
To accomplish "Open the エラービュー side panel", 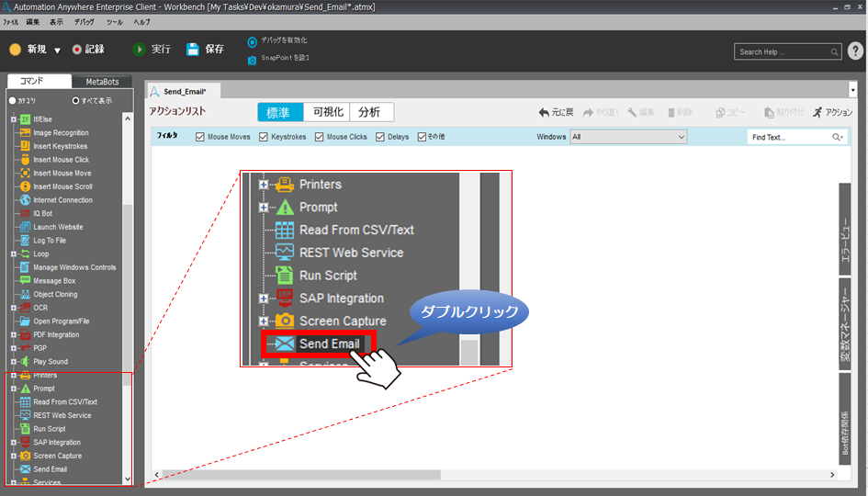I will pos(845,230).
